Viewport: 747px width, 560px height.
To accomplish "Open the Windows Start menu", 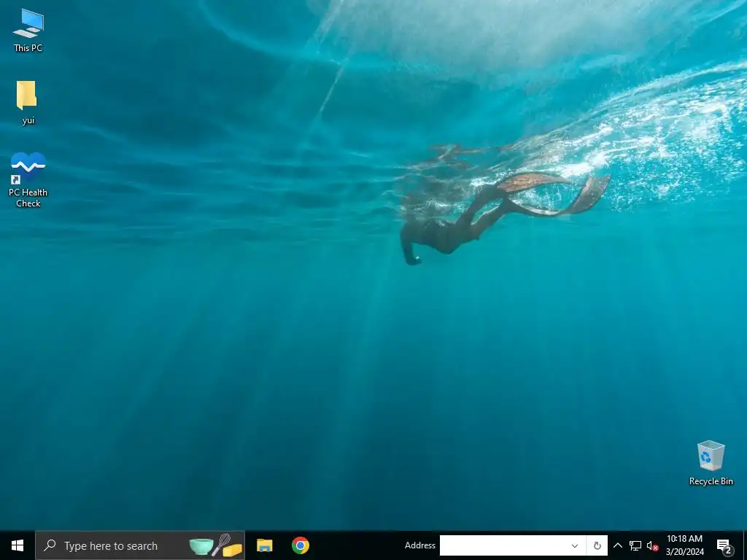I will 18,545.
